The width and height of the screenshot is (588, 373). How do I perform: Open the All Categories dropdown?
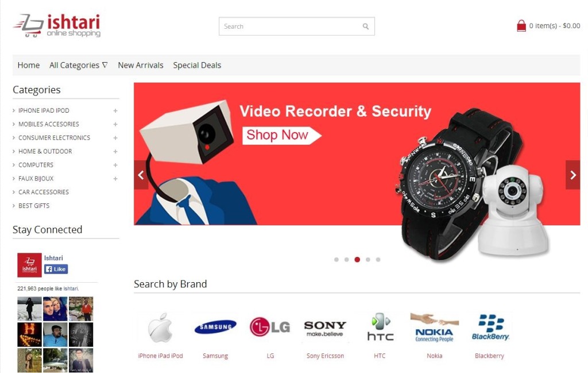click(79, 66)
